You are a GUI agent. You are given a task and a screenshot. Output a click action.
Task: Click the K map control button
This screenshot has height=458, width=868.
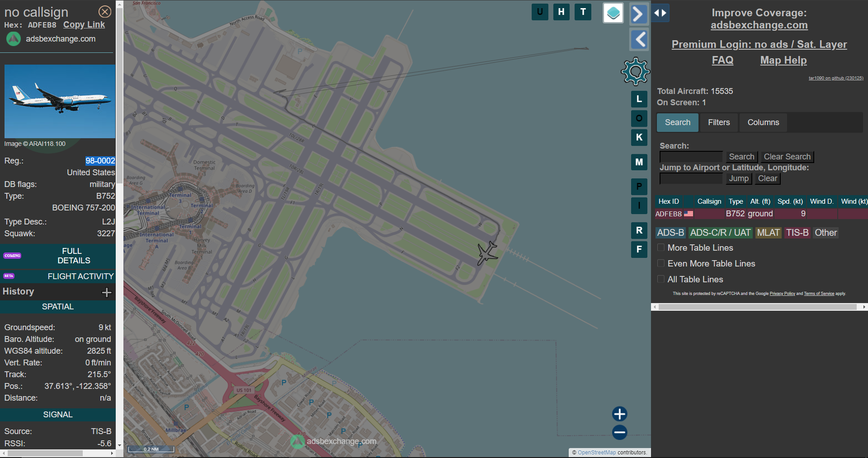[x=639, y=137]
